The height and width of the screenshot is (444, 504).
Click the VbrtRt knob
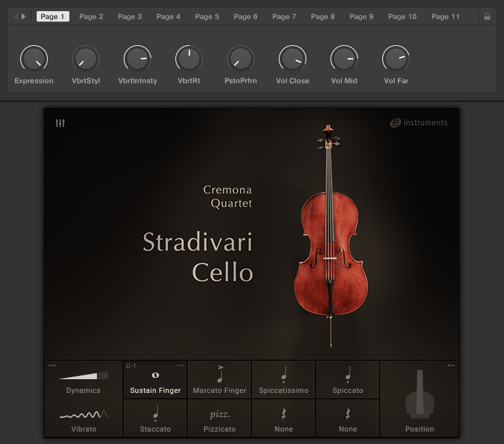[x=189, y=58]
